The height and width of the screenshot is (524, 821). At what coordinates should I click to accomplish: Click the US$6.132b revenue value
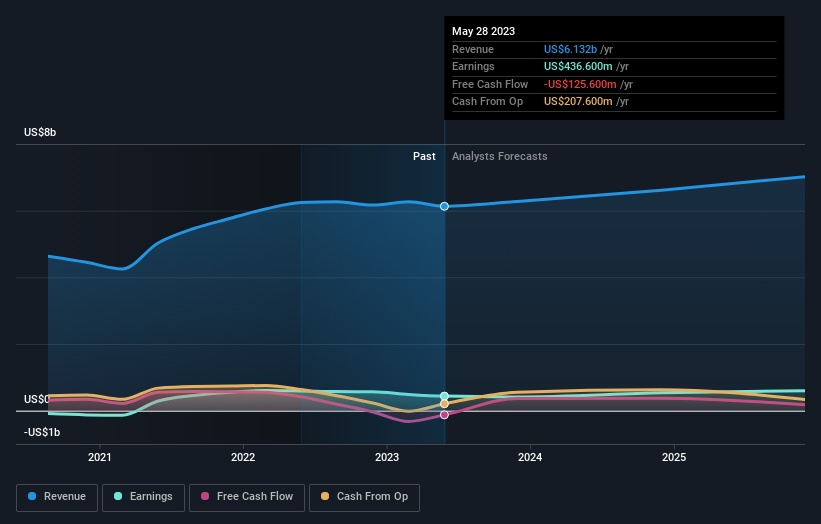click(570, 49)
